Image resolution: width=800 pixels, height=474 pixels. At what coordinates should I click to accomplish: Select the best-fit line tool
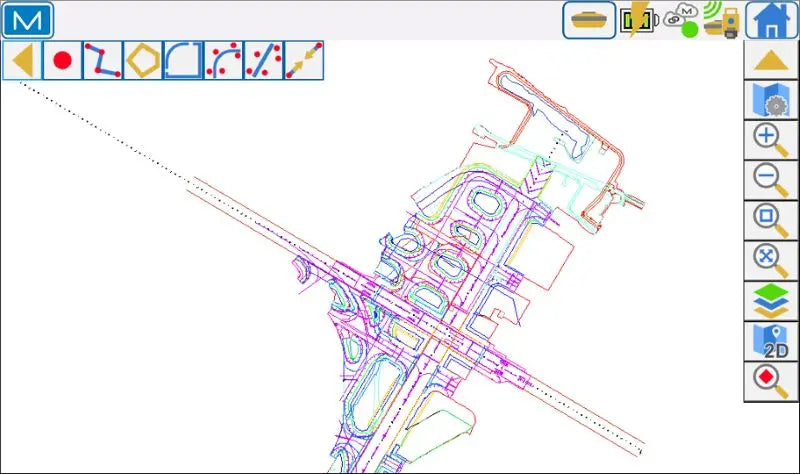tap(264, 61)
